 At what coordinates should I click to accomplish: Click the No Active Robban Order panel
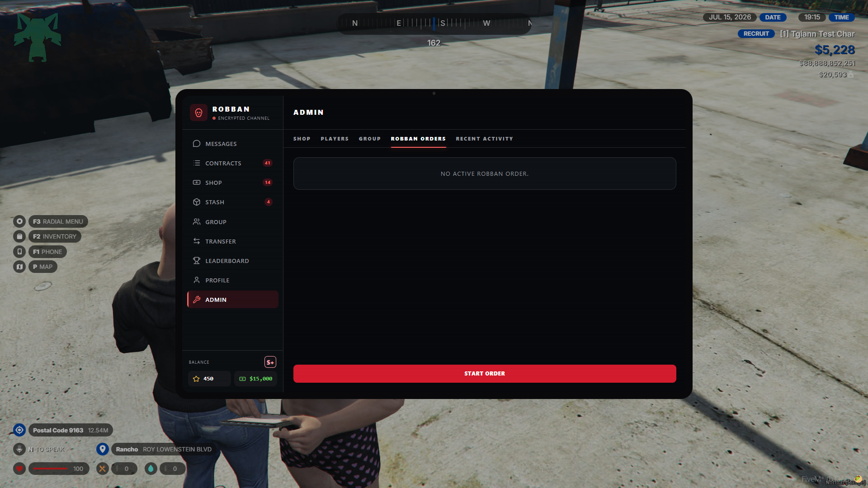[x=485, y=174]
